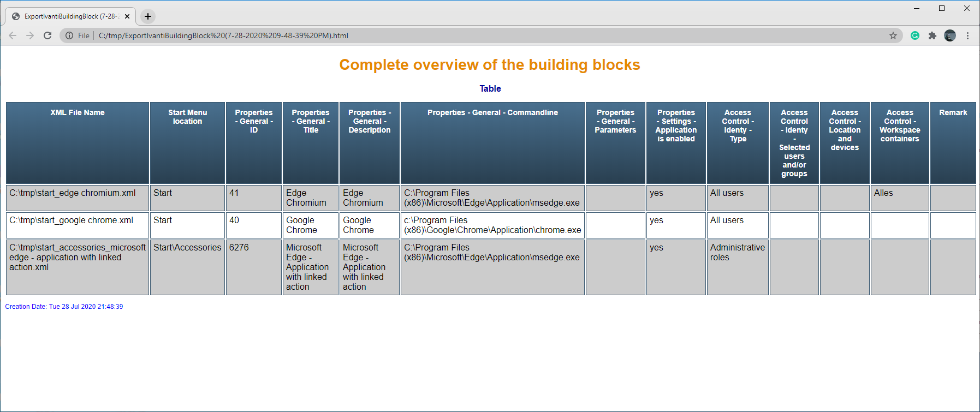Open a new browser tab
This screenshot has width=980, height=412.
(148, 16)
